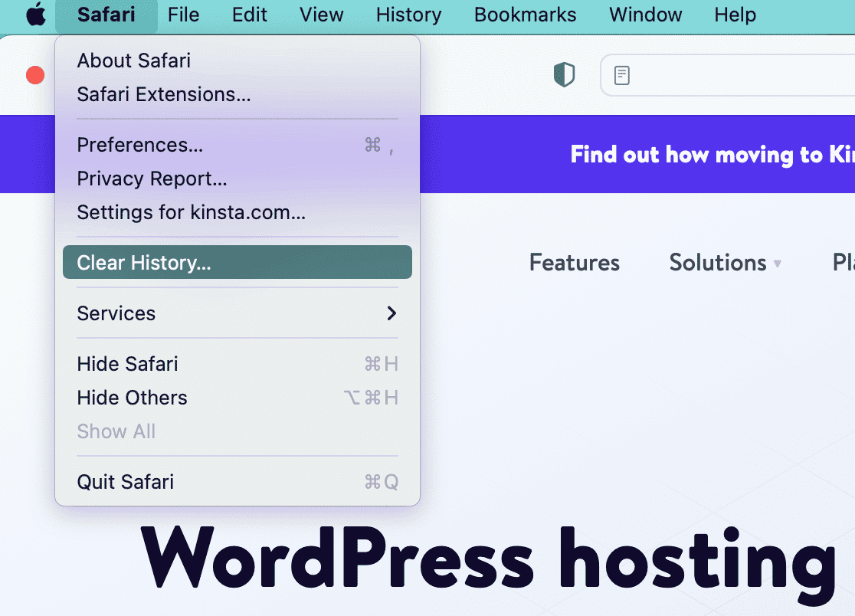Open the Apple menu logo
The width and height of the screenshot is (855, 616).
pyautogui.click(x=36, y=14)
